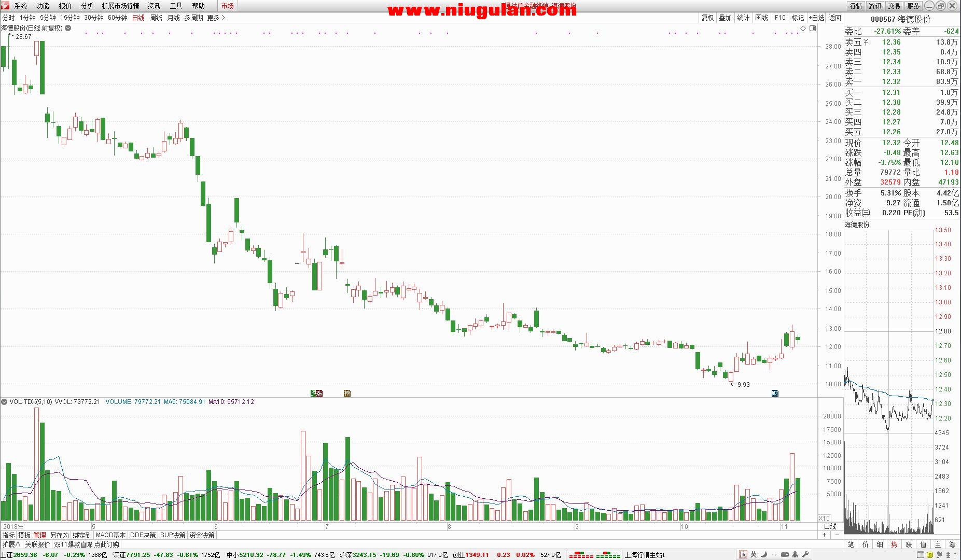Open the 多周期 multi-period option
Screen dimensions: 961x560
pyautogui.click(x=193, y=18)
